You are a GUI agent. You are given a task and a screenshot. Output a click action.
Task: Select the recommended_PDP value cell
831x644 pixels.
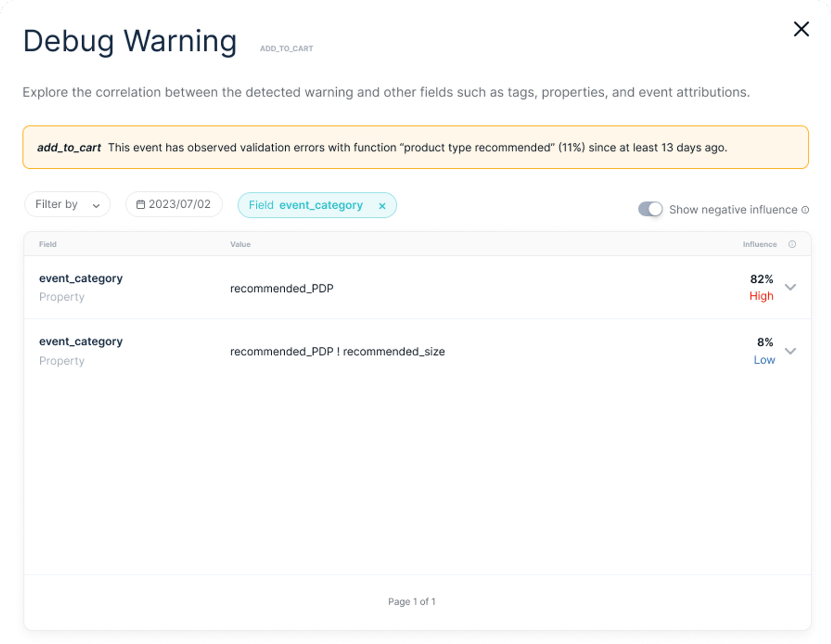pyautogui.click(x=282, y=288)
